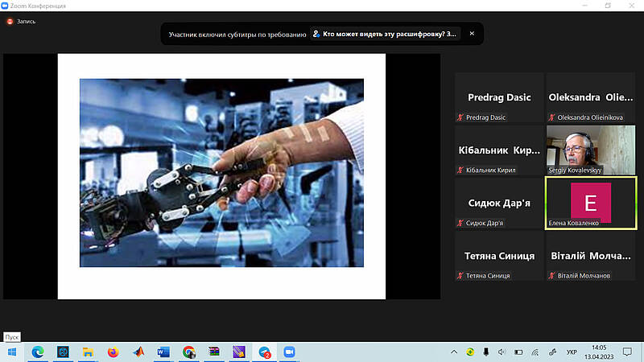Select Sergiy Kovalevskiy's video tile

pos(591,150)
